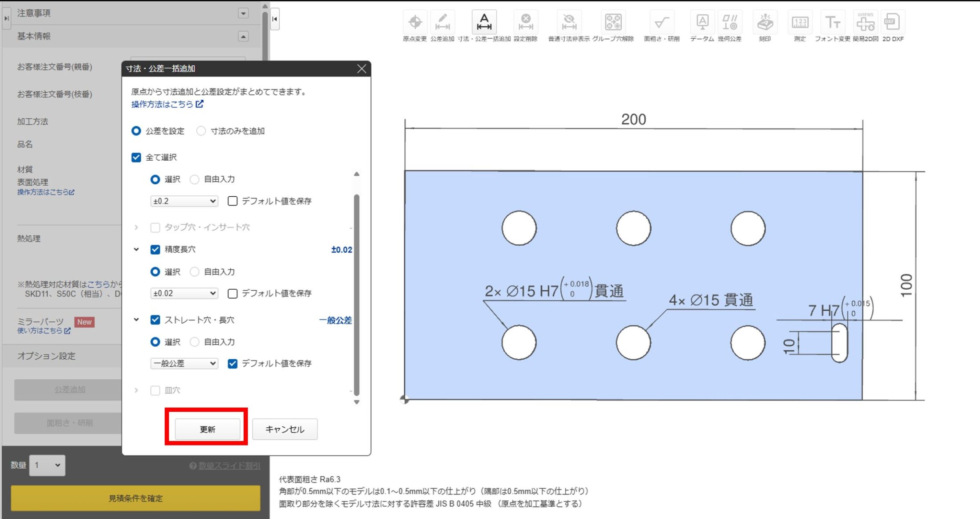Uncheck the 全て選択 select-all checkbox
Viewport: 980px width, 519px height.
(x=136, y=157)
